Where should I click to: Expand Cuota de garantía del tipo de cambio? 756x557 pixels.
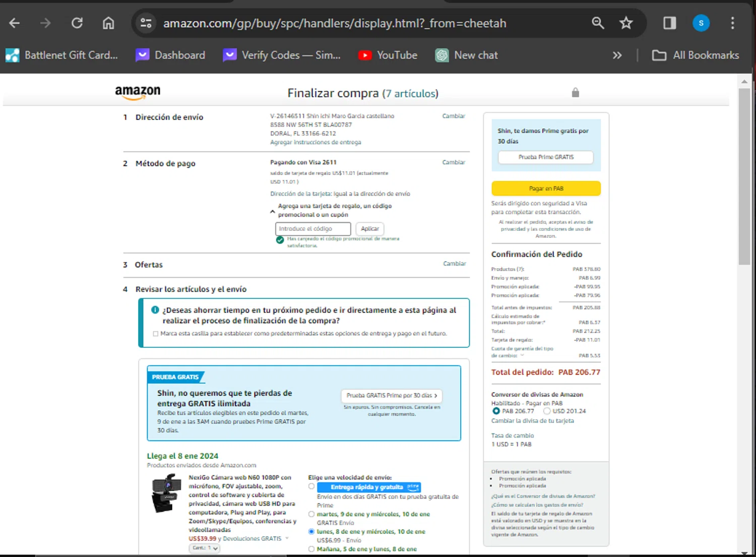pyautogui.click(x=522, y=355)
